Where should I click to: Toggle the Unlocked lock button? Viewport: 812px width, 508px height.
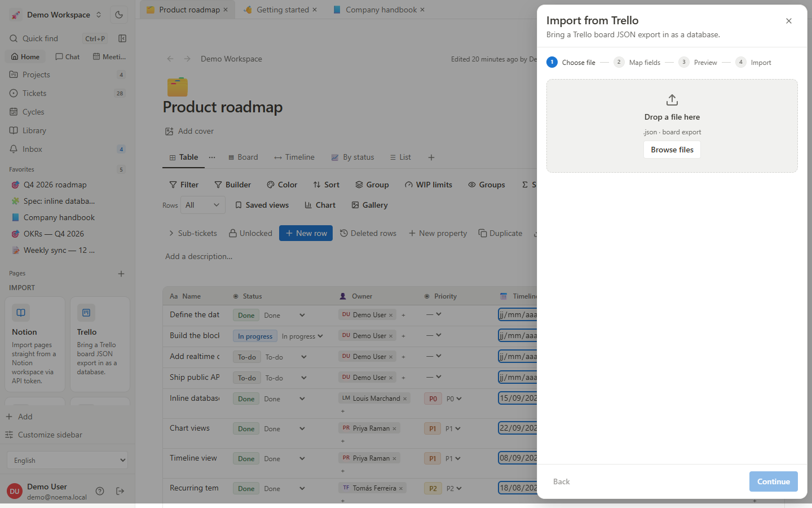pos(250,233)
